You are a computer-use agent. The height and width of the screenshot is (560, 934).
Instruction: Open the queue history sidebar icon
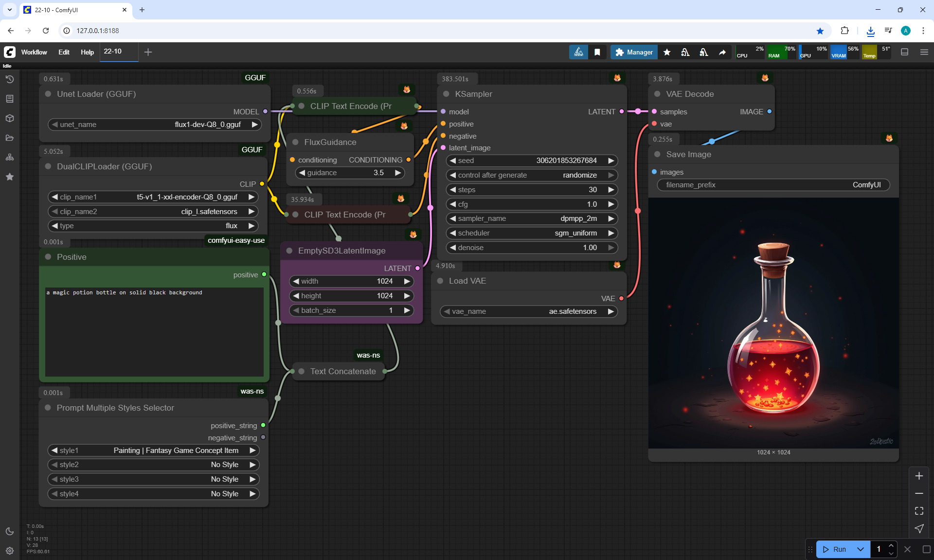tap(10, 79)
